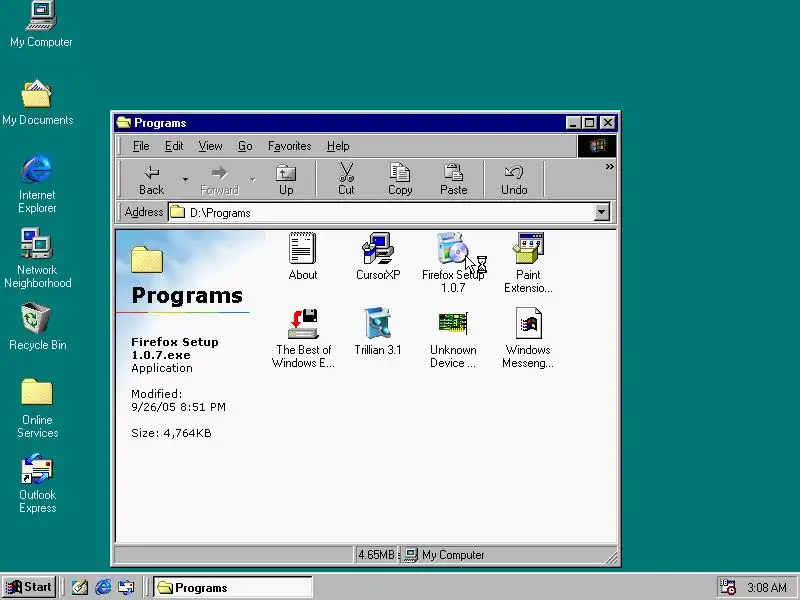Screen dimensions: 800x600
Task: Select the Trillian 3.1 installer icon
Action: point(378,323)
